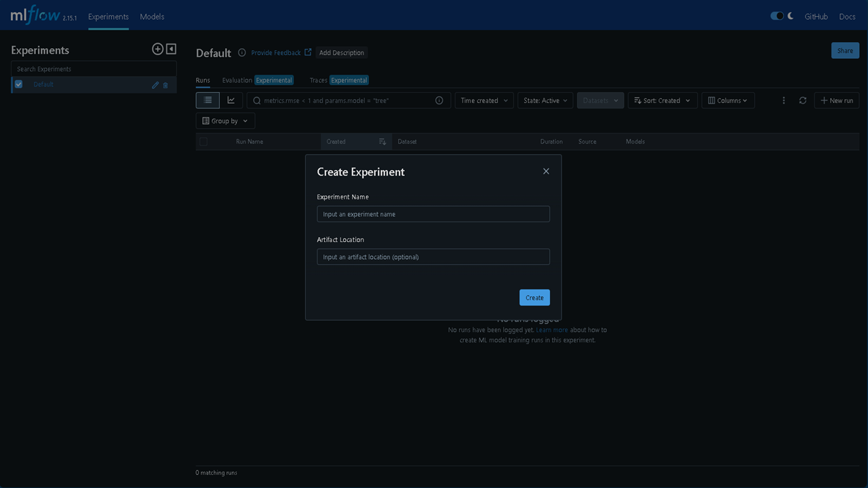The image size is (868, 488).
Task: Click the Models column header
Action: pos(635,142)
